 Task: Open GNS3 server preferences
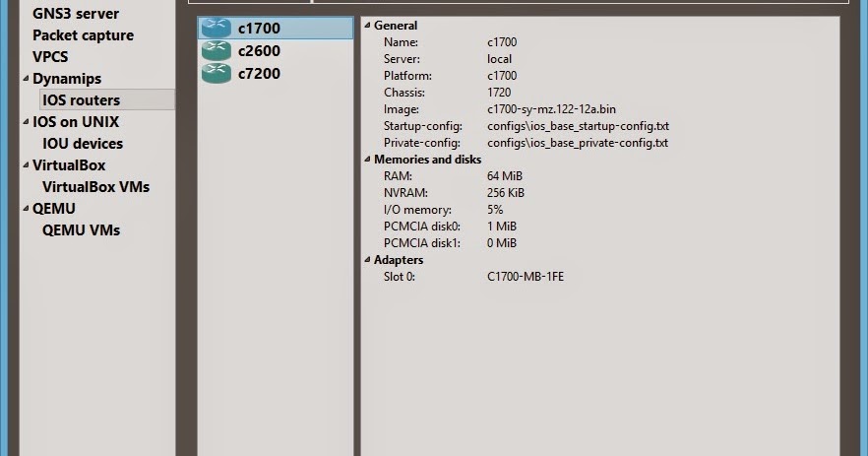pyautogui.click(x=75, y=14)
